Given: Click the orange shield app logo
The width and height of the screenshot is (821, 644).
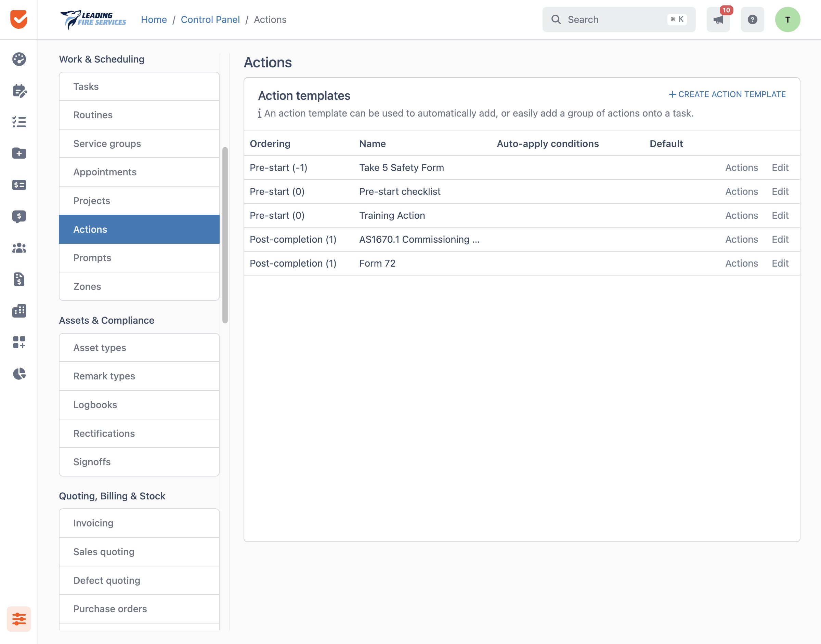Looking at the screenshot, I should tap(19, 19).
